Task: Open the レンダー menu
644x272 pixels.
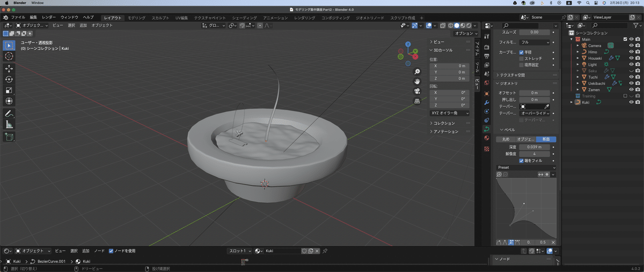Action: click(49, 18)
